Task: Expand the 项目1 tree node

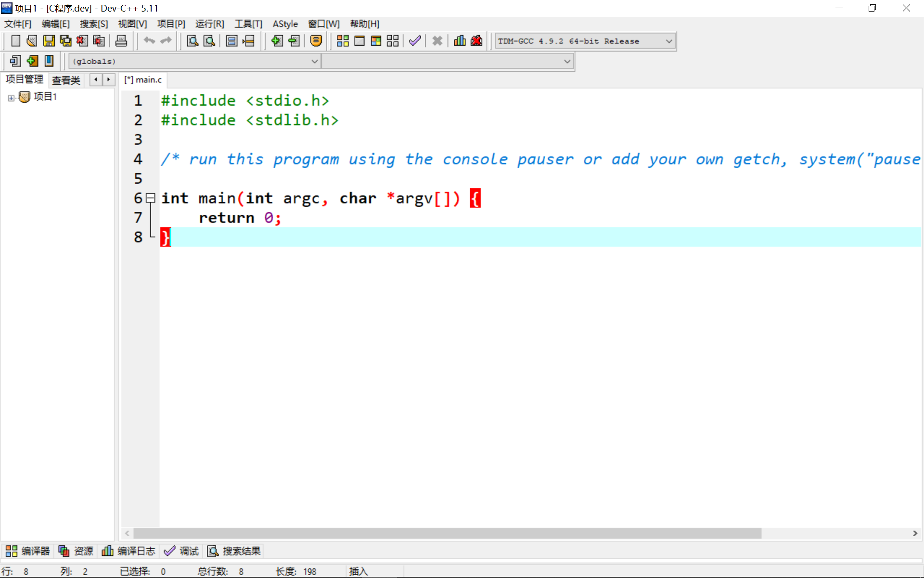Action: 11,98
